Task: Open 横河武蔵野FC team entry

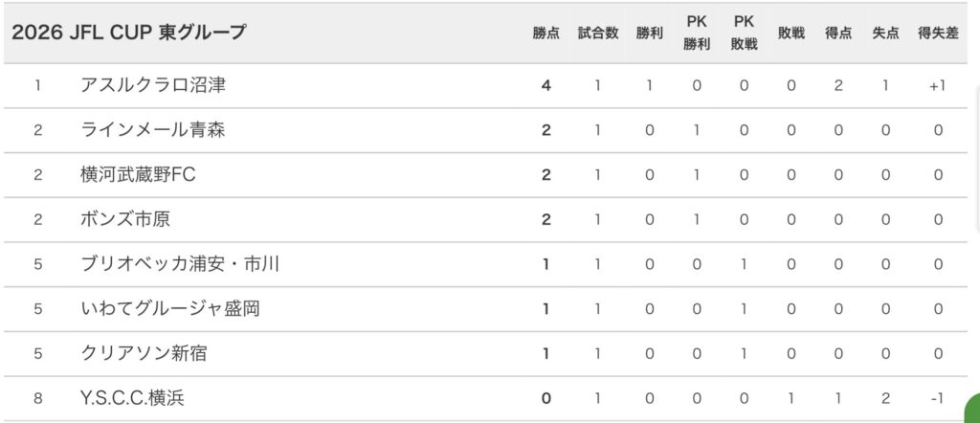Action: 139,175
